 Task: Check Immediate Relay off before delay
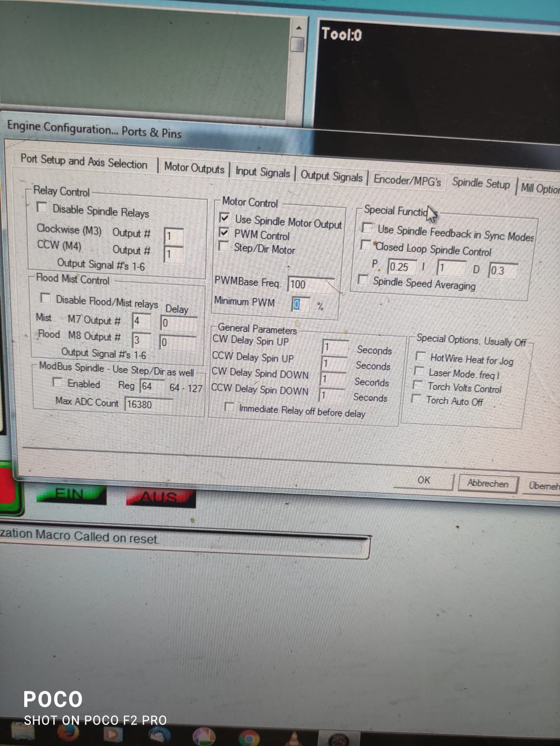[x=229, y=407]
